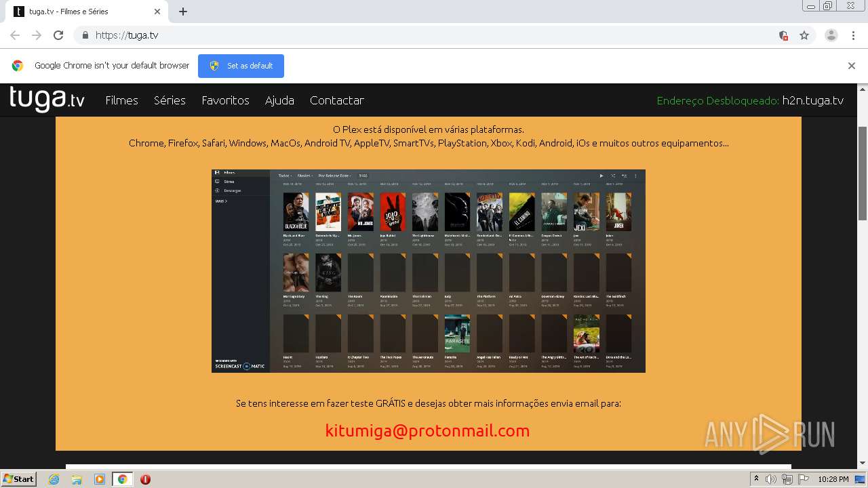Click the scrollbar down arrow
Viewport: 868px width, 488px height.
[x=863, y=463]
